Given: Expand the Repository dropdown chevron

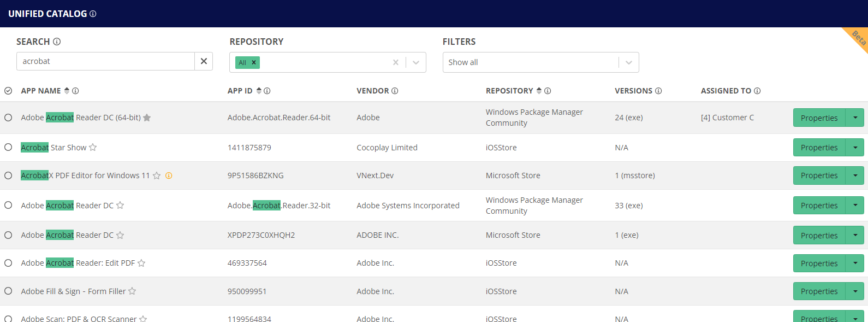Looking at the screenshot, I should [x=416, y=62].
